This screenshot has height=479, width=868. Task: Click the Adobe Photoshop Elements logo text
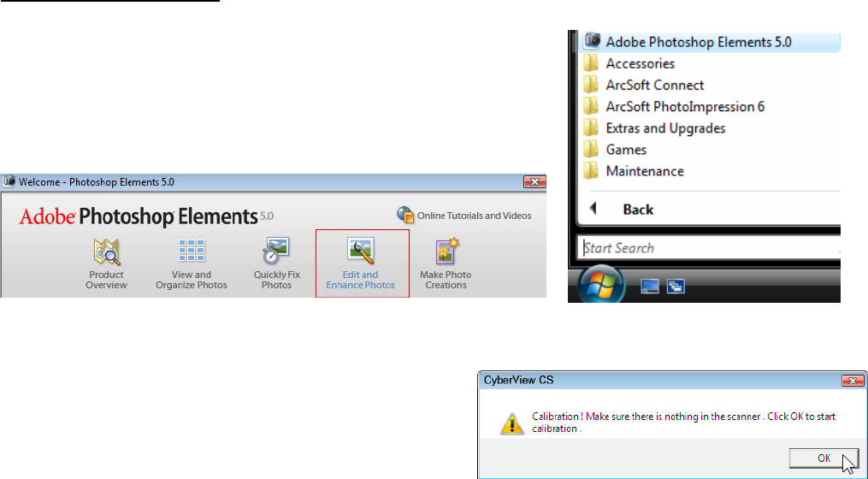[146, 216]
